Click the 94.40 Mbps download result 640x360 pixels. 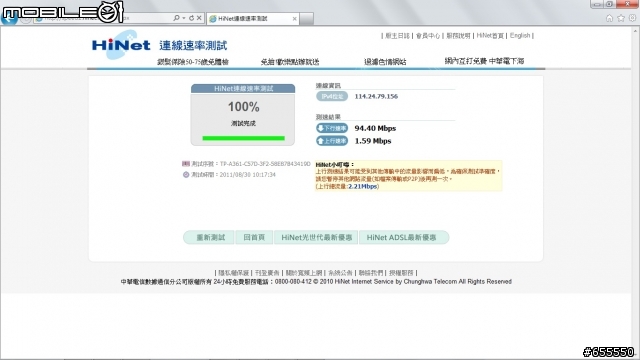375,128
